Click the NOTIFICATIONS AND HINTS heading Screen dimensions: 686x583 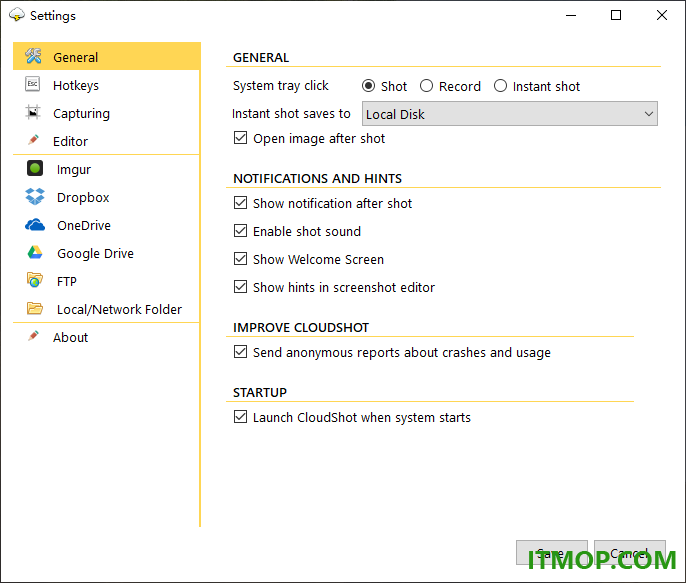click(x=317, y=178)
